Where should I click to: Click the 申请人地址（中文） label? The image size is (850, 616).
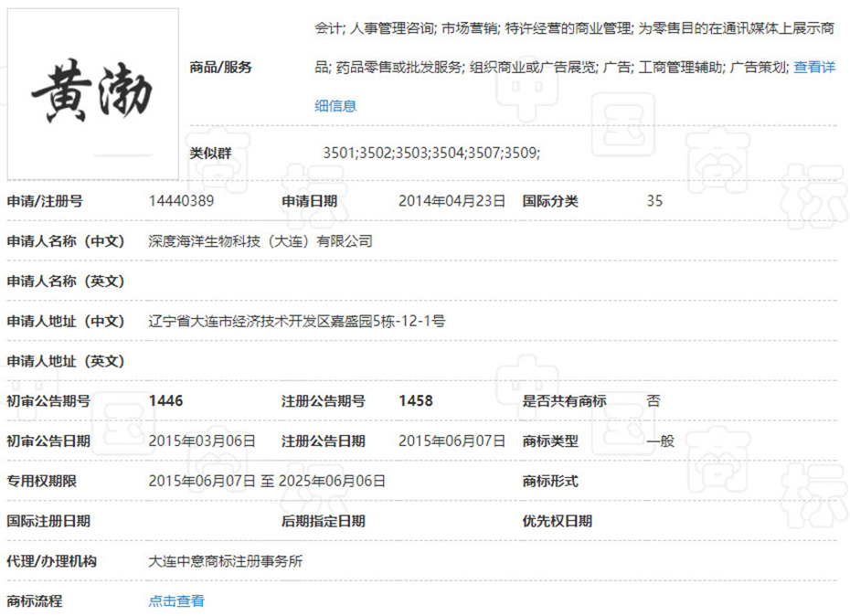[x=66, y=322]
